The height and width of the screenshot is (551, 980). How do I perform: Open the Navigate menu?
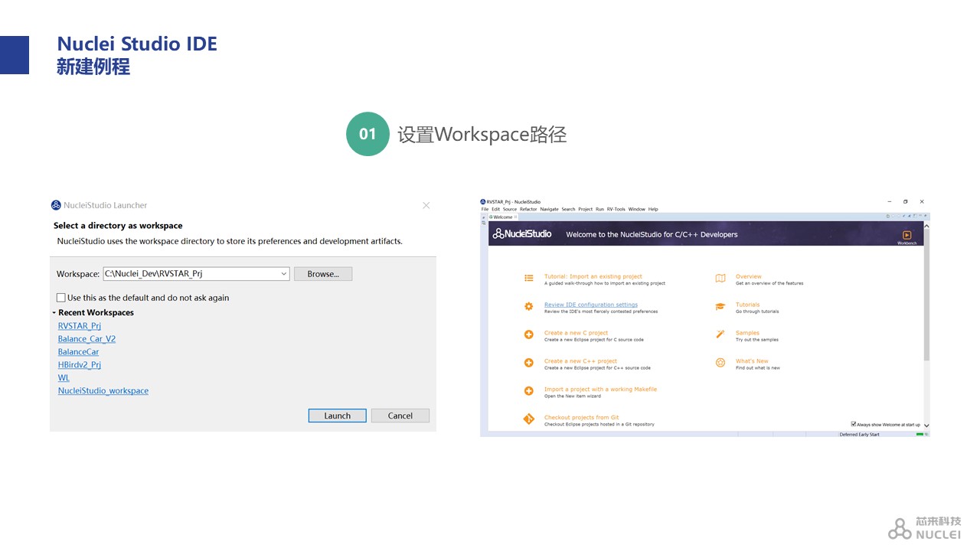(550, 209)
